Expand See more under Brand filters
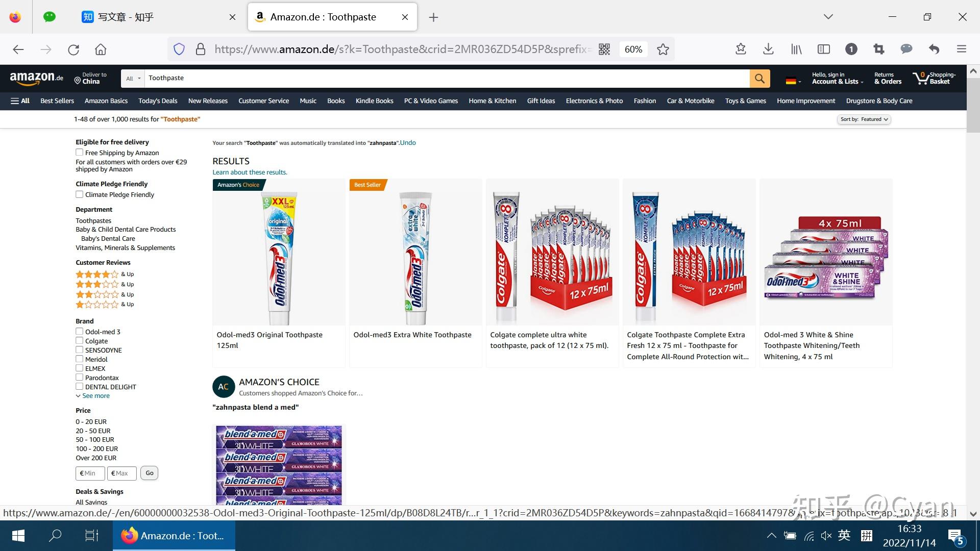The height and width of the screenshot is (551, 980). point(95,396)
